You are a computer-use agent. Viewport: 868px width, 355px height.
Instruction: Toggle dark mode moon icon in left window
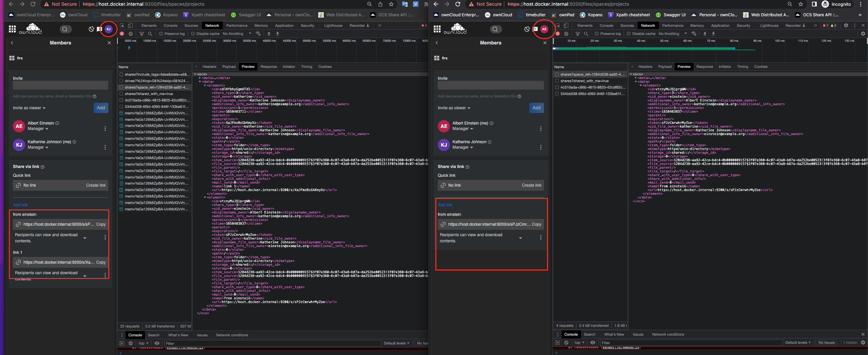[x=91, y=29]
